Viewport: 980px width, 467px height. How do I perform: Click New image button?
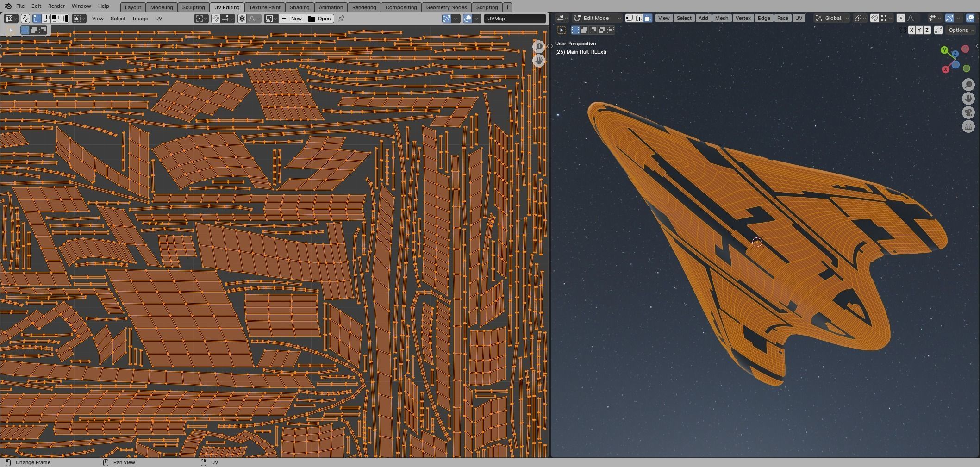[x=292, y=19]
